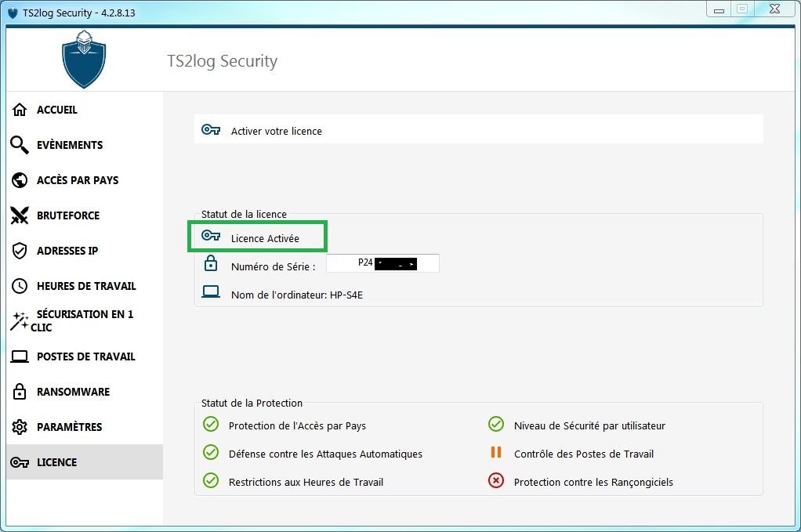
Task: Open the Evènements section
Action: pyautogui.click(x=85, y=144)
